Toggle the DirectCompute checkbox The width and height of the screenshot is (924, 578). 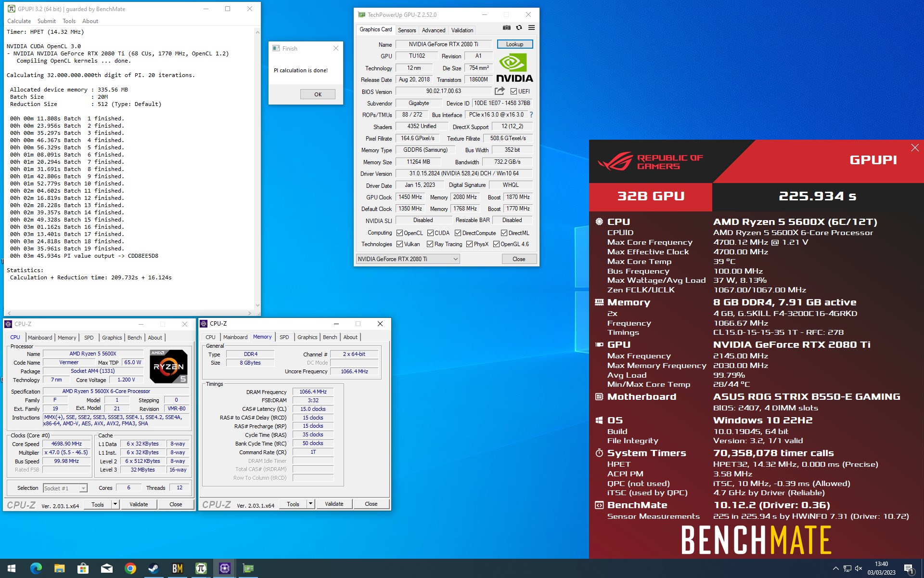point(458,233)
